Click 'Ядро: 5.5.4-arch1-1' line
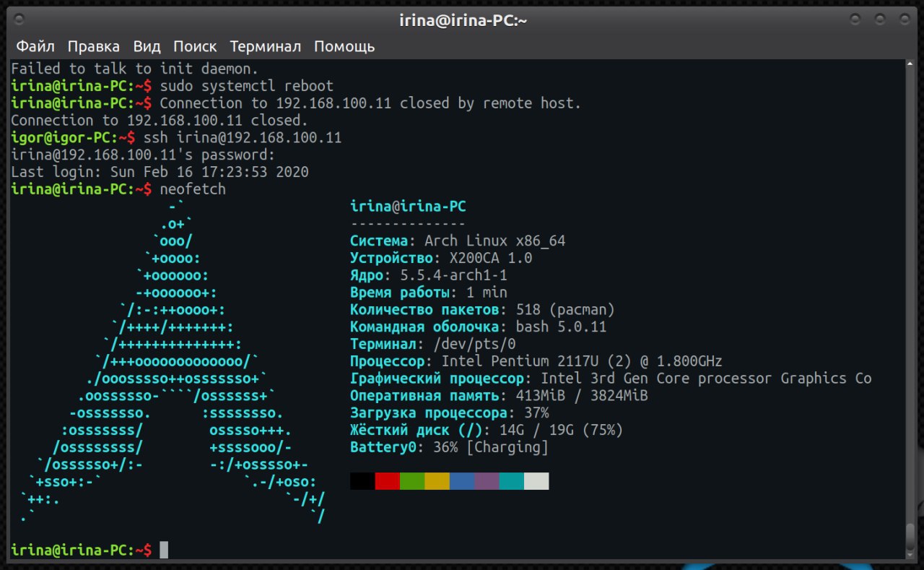The image size is (924, 570). pyautogui.click(x=429, y=275)
